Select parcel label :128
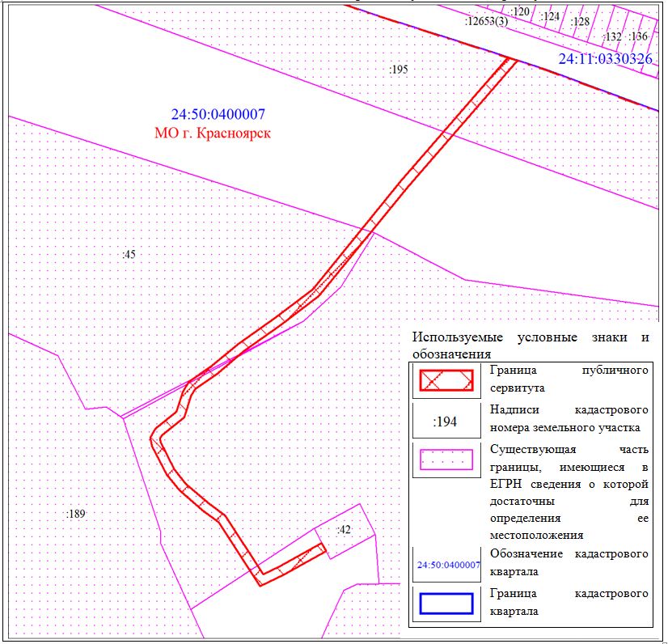This screenshot has width=668, height=644. tap(580, 22)
